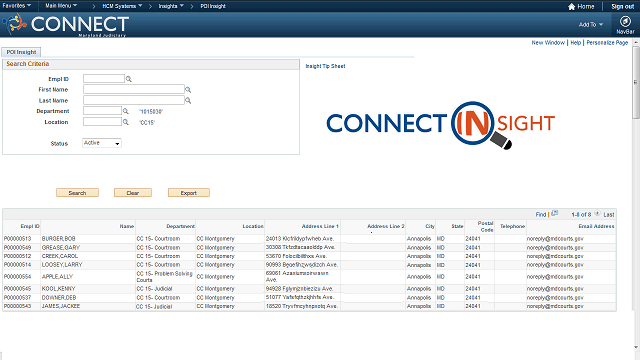The width and height of the screenshot is (640, 360).
Task: Open the NavBar compass icon
Action: coord(625,21)
